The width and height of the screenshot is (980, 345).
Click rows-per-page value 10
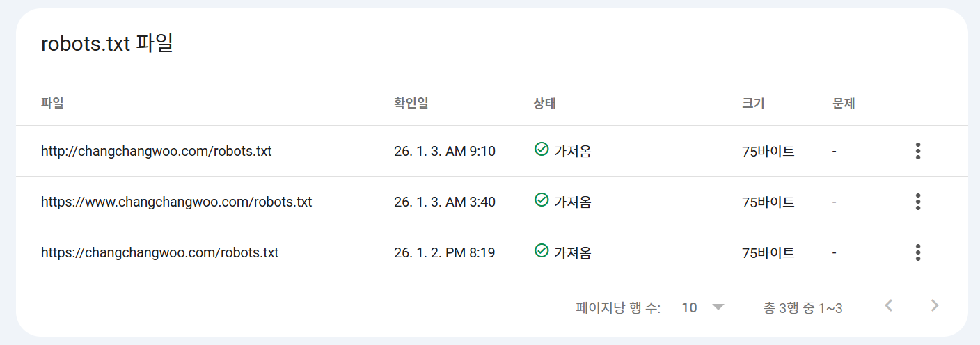(689, 307)
